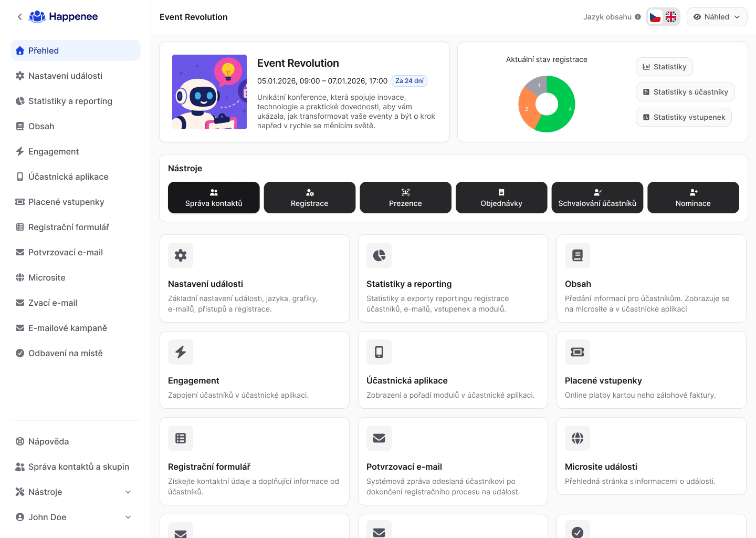Expand the Nástroje menu in sidebar
The image size is (756, 538).
coord(128,492)
